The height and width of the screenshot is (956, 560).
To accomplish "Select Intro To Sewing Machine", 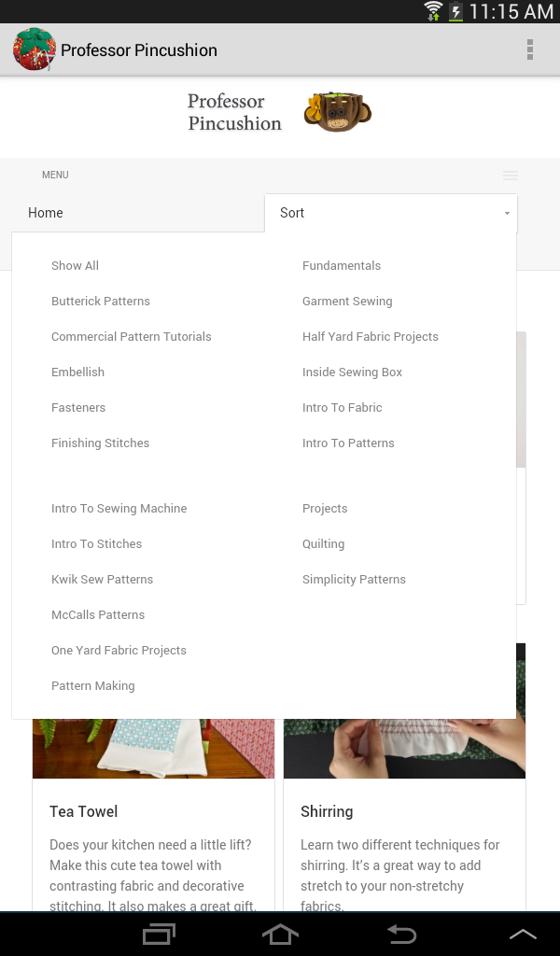I will tap(119, 509).
